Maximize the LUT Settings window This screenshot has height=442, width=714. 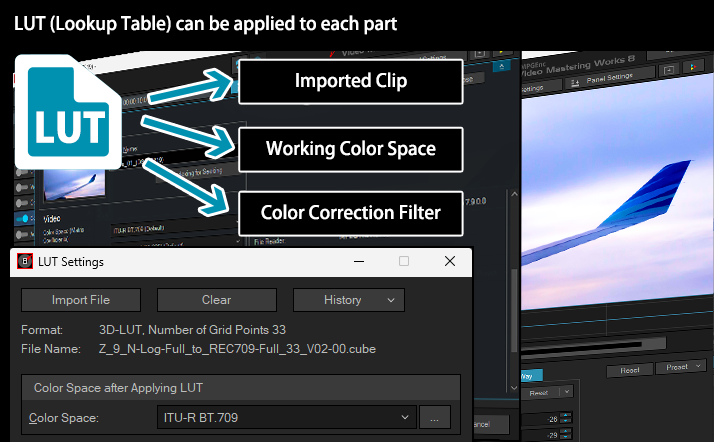tap(404, 261)
